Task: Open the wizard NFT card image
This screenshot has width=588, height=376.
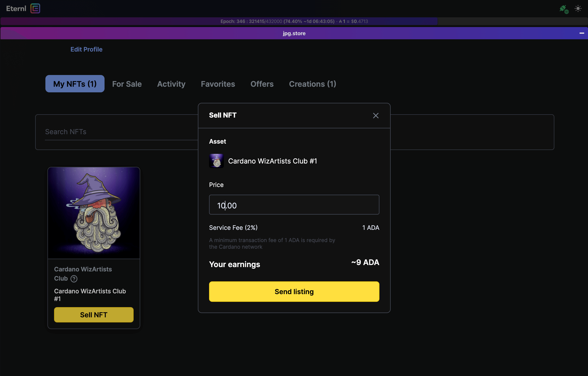Action: 94,213
